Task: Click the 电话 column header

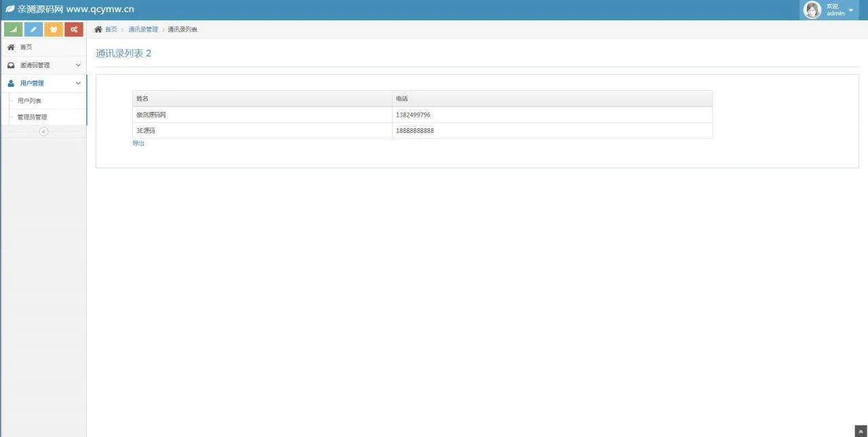Action: [x=402, y=99]
